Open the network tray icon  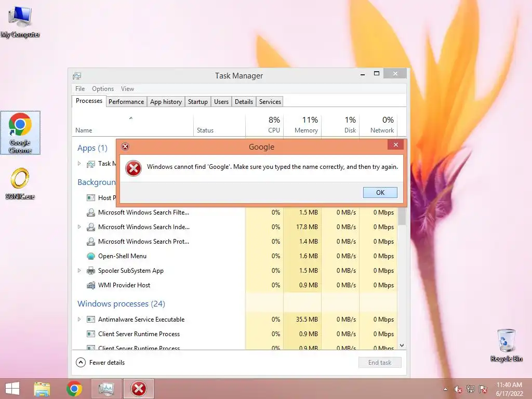[x=471, y=389]
